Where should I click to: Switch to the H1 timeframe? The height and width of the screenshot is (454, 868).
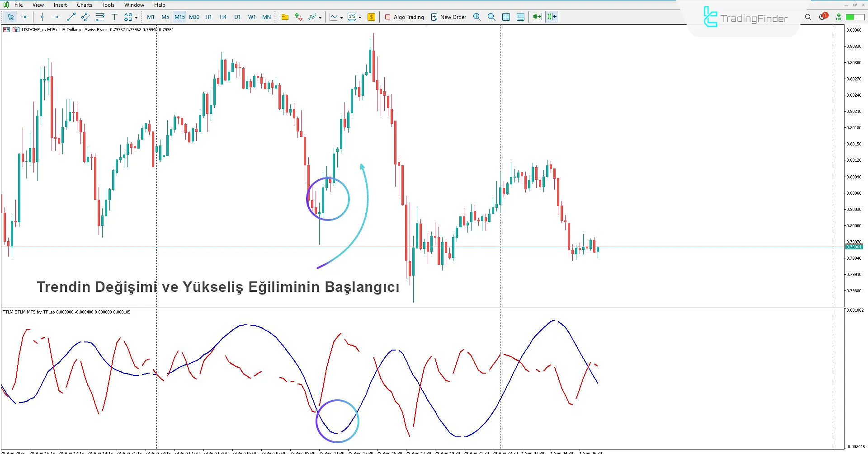208,17
